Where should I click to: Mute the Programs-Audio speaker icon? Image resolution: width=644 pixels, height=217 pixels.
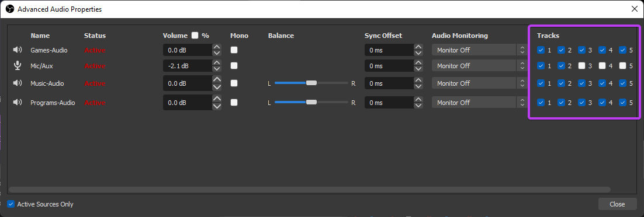click(18, 103)
